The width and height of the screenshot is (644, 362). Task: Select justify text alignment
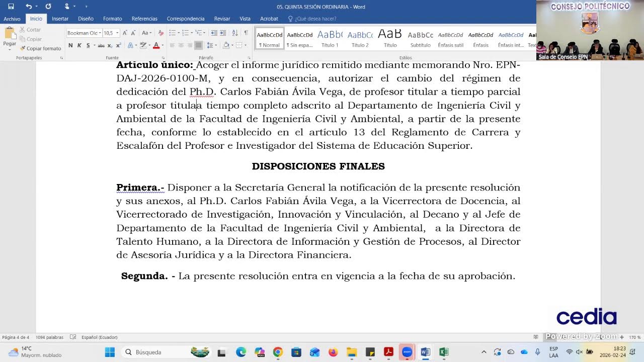pyautogui.click(x=198, y=45)
